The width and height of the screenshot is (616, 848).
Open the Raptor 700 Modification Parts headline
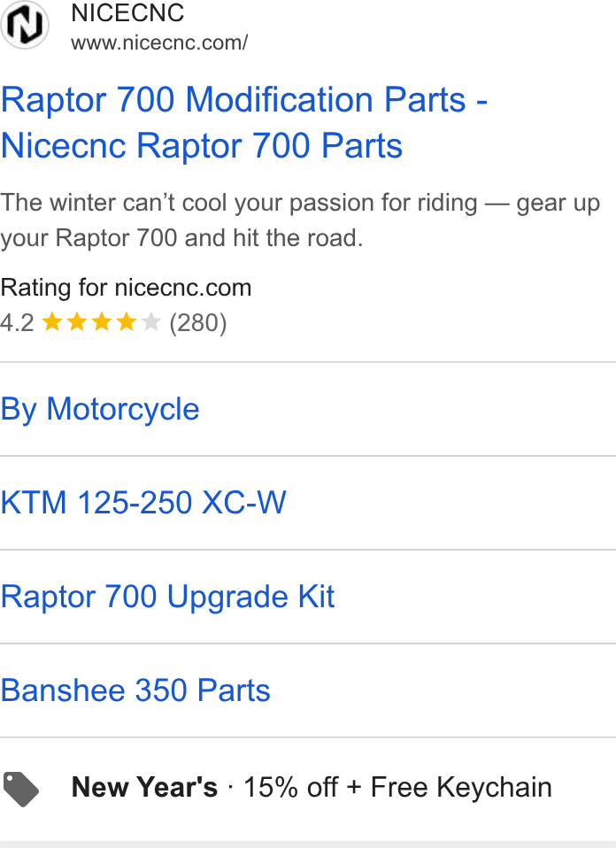244,122
